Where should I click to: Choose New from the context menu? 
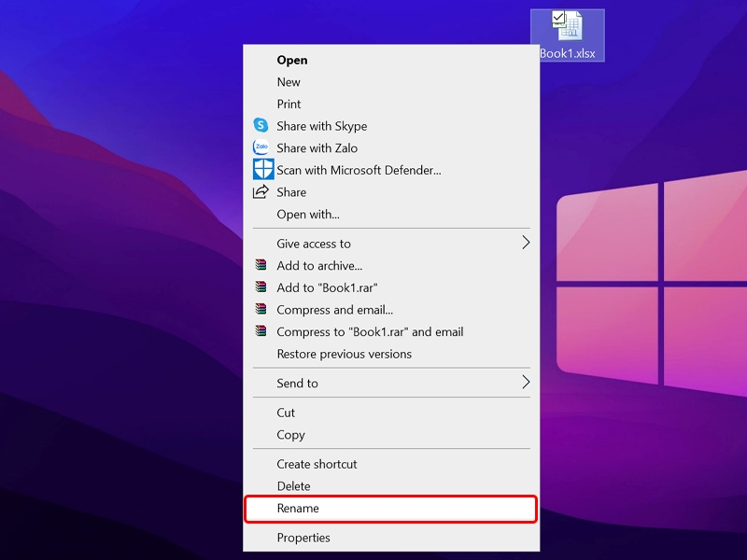[x=391, y=82]
